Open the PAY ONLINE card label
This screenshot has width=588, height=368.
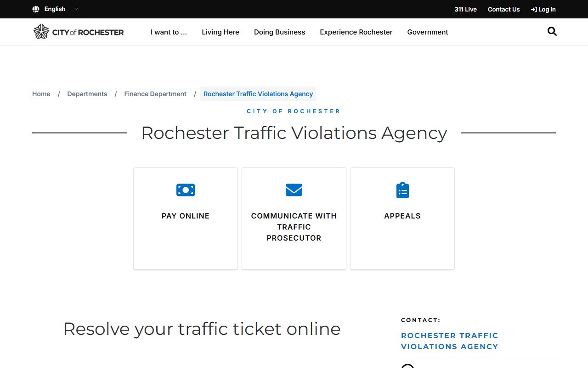click(x=186, y=216)
